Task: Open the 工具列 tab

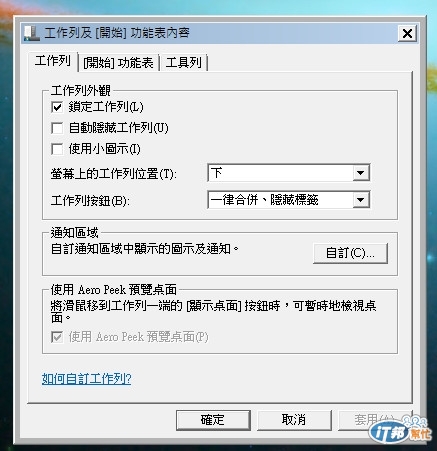Action: tap(184, 63)
